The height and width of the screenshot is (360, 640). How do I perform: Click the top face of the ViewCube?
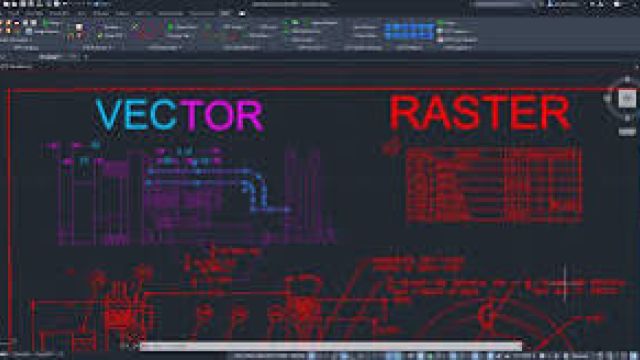627,98
